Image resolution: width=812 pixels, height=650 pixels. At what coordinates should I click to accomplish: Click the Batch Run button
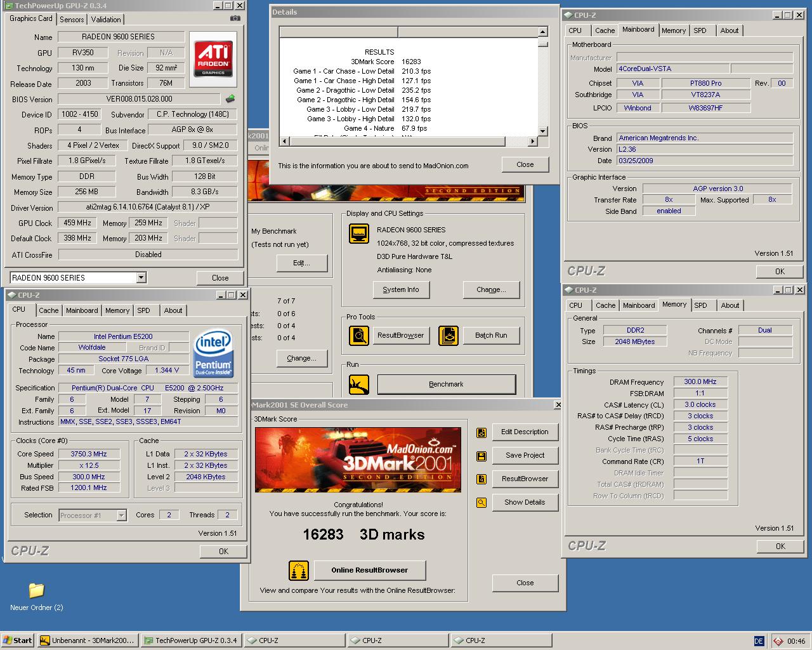click(x=491, y=335)
